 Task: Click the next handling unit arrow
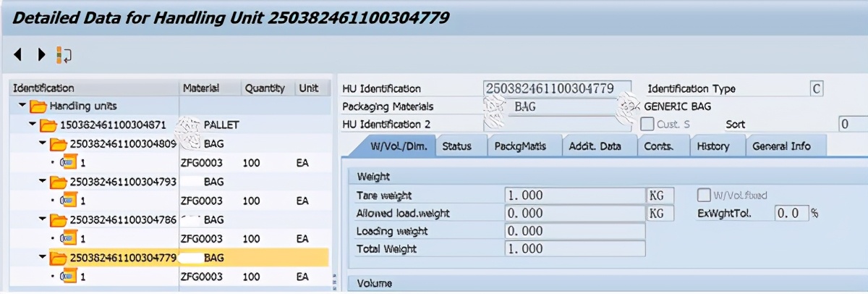(x=41, y=54)
